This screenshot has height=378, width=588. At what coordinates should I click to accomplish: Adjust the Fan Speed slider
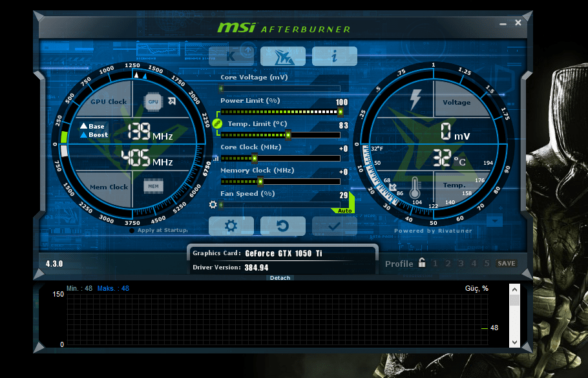[x=280, y=205]
